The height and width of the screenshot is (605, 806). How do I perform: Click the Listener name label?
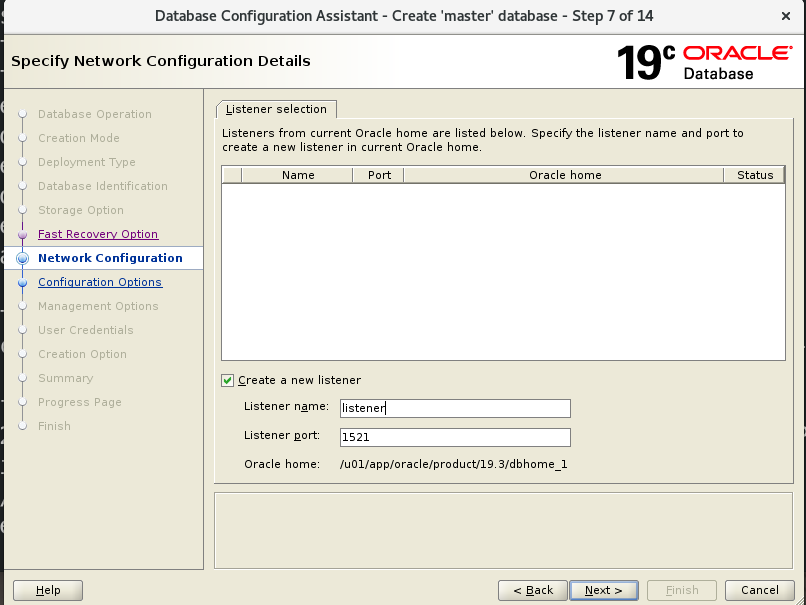pyautogui.click(x=286, y=407)
